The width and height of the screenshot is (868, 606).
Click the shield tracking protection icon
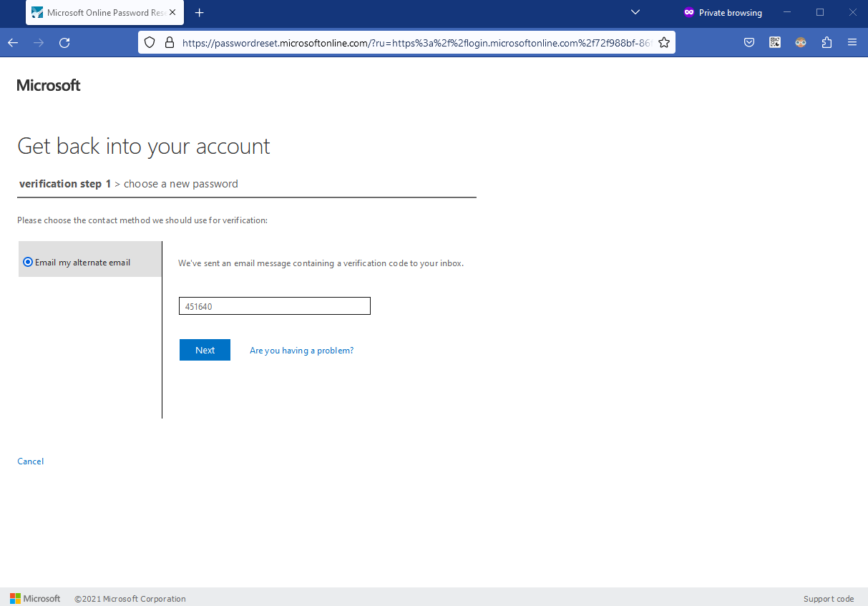(x=149, y=41)
